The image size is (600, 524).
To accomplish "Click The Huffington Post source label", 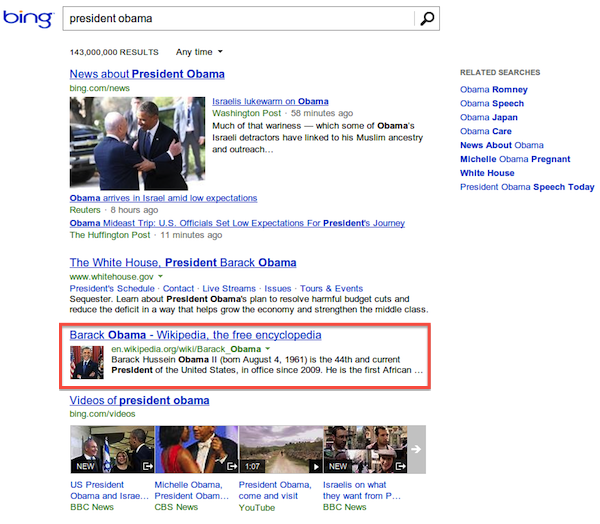I will tap(110, 235).
